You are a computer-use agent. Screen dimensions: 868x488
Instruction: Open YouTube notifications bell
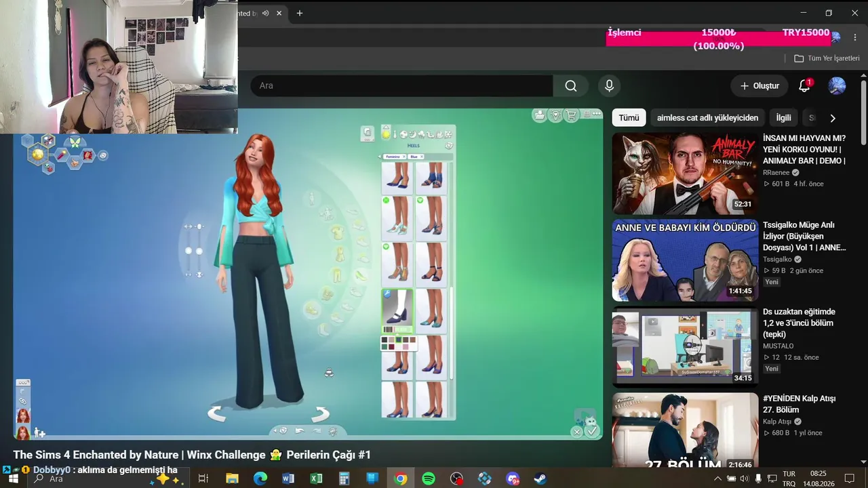point(804,86)
